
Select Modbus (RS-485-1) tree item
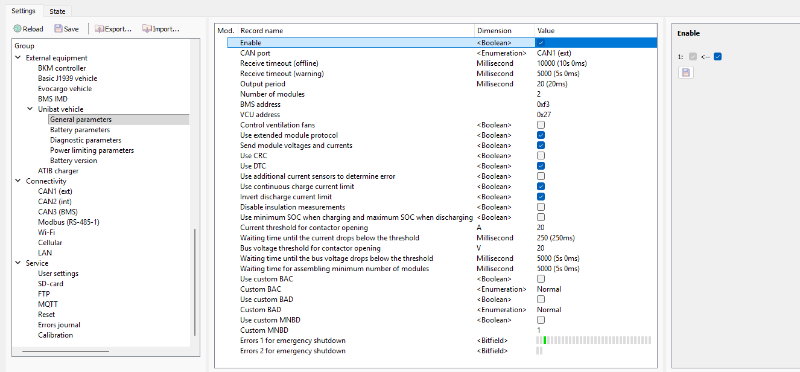68,222
